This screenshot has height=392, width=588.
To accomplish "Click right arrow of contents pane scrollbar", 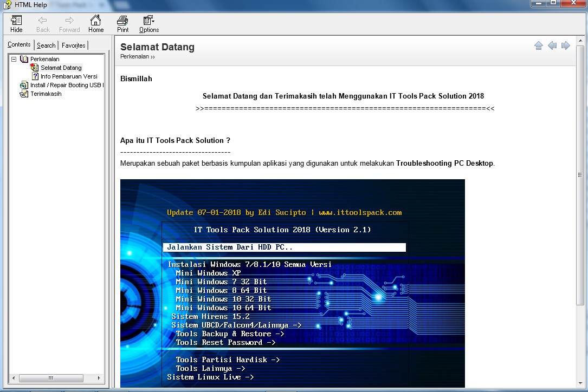I will pos(99,378).
